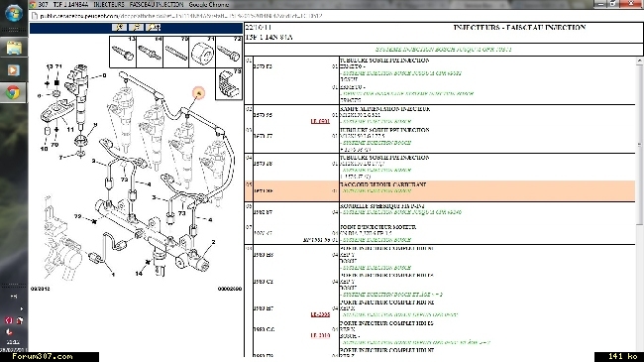Click the browser address bar URL
644x362 pixels.
pyautogui.click(x=180, y=16)
